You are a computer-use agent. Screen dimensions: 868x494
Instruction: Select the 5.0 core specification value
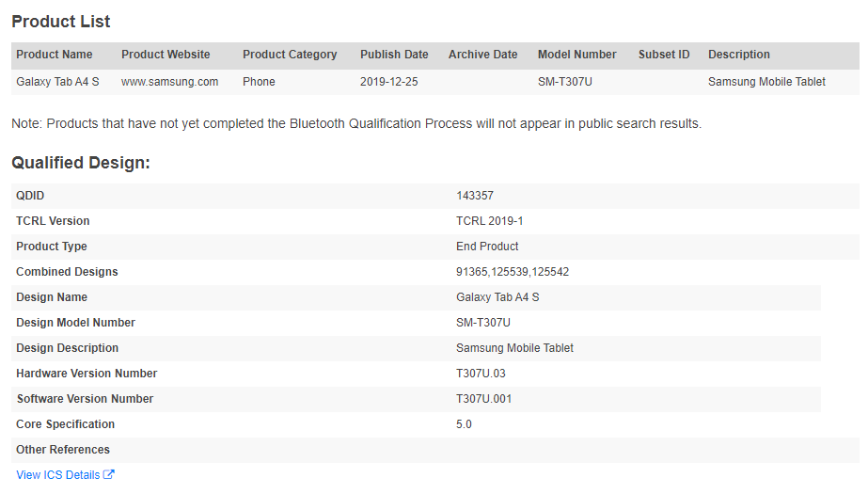click(464, 424)
